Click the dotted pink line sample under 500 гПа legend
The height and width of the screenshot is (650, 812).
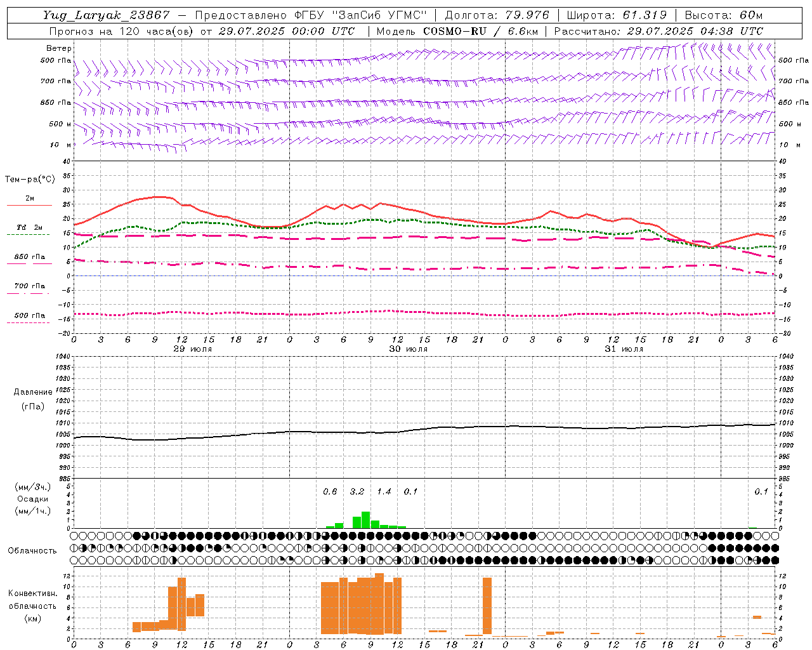28,323
